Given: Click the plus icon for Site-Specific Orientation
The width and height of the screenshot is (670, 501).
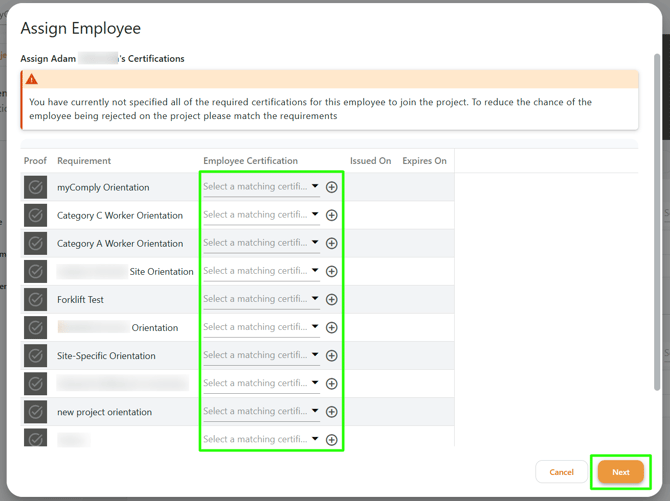Looking at the screenshot, I should (332, 355).
